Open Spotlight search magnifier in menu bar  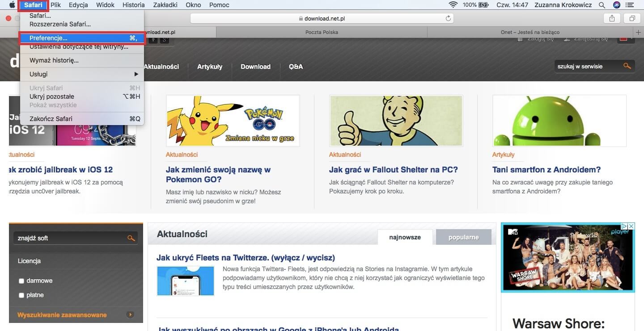(602, 5)
